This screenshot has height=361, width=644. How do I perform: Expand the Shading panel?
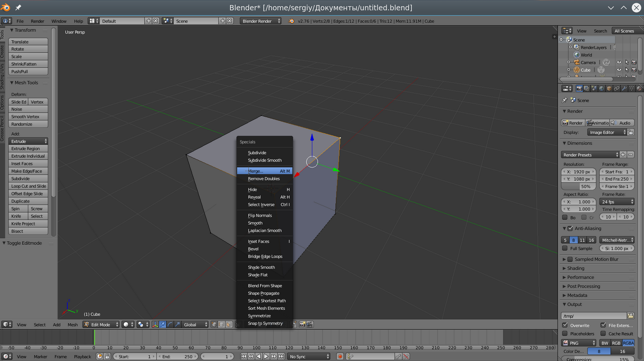click(x=575, y=268)
